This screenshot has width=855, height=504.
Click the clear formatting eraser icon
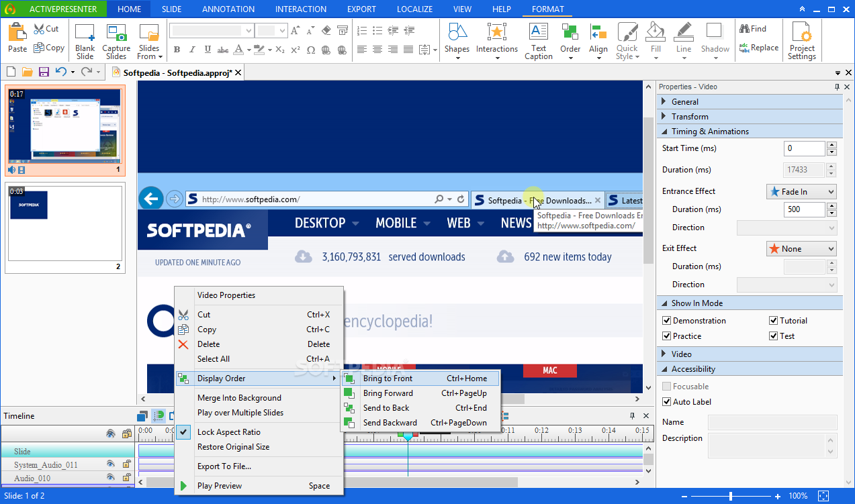pos(326,30)
